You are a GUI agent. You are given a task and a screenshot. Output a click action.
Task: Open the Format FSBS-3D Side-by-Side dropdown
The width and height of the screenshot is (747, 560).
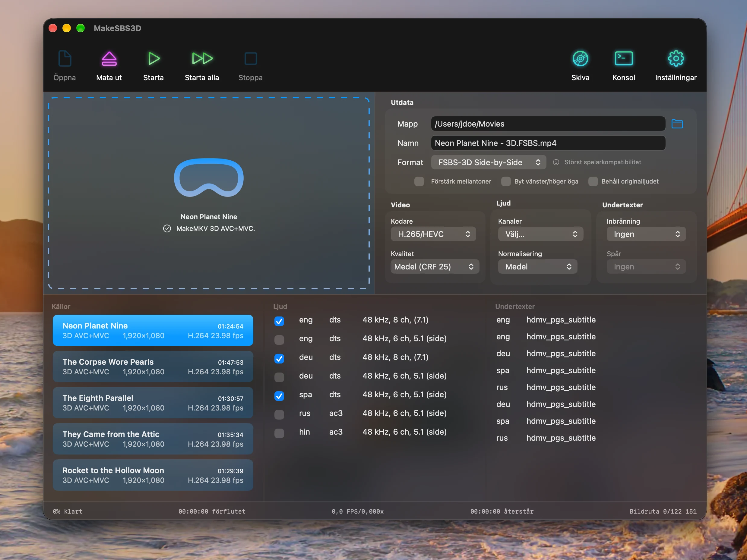click(488, 162)
